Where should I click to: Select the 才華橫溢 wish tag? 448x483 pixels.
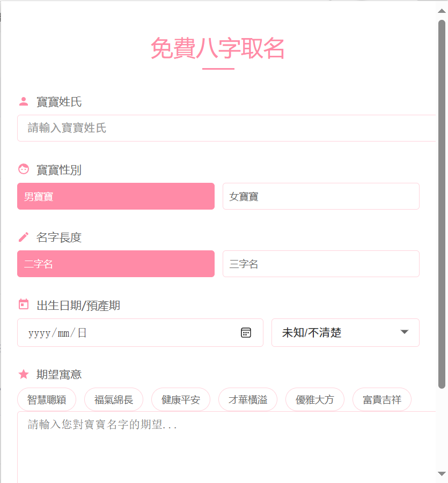point(247,399)
